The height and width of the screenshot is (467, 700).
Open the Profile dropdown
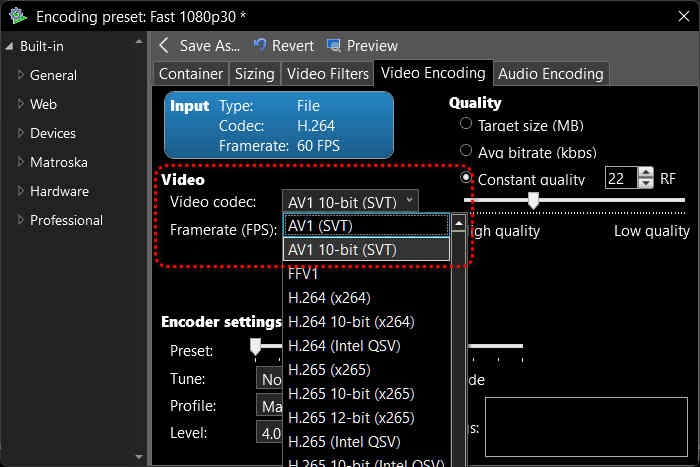tap(269, 406)
